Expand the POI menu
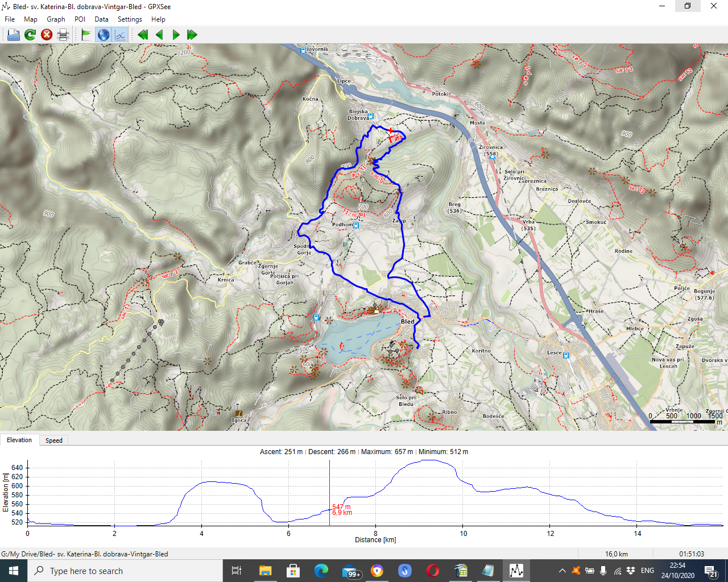This screenshot has width=728, height=582. click(x=80, y=19)
